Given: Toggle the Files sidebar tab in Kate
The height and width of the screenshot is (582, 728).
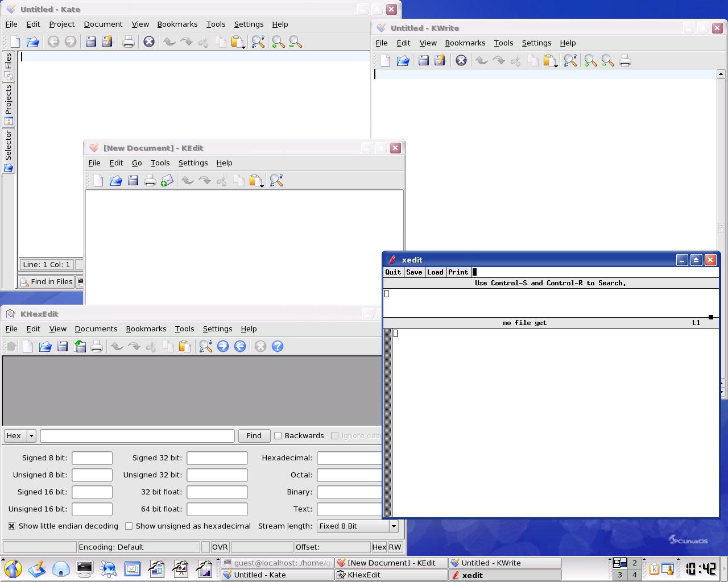Looking at the screenshot, I should point(9,66).
